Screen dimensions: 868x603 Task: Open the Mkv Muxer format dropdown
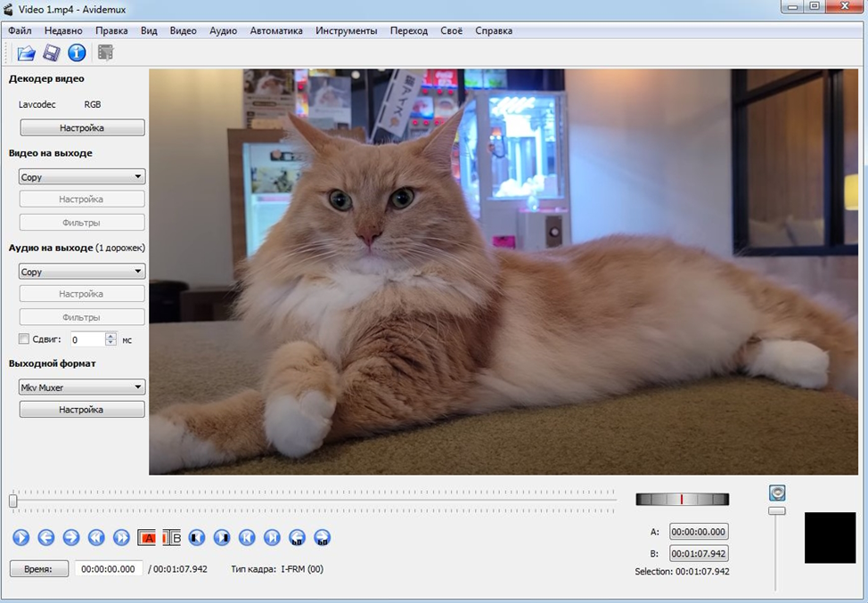[82, 387]
